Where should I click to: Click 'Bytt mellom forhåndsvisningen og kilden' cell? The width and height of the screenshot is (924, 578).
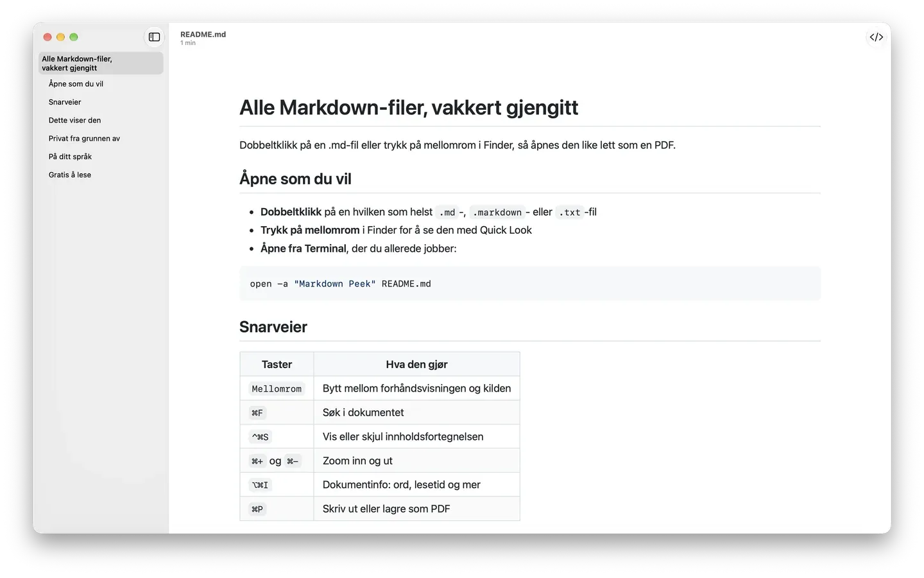pos(416,389)
